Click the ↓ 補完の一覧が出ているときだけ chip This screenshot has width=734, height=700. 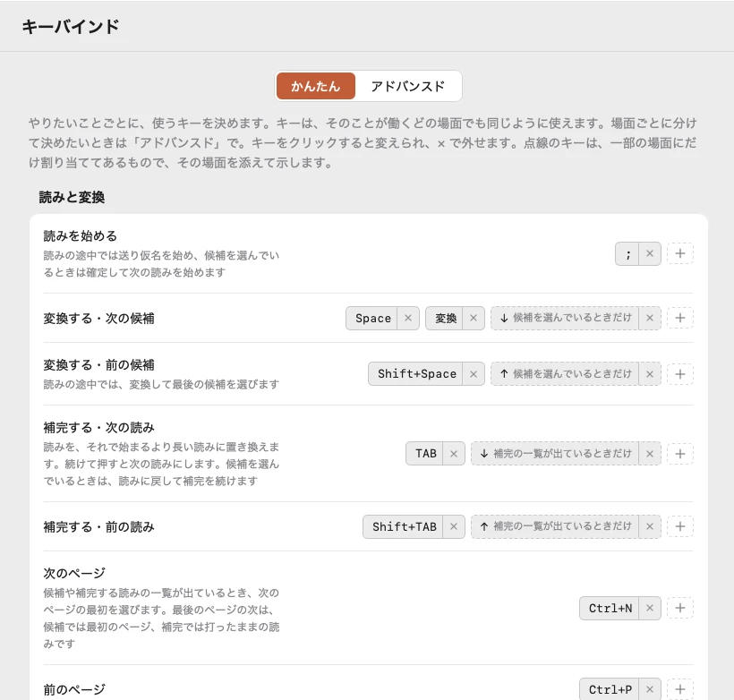555,454
